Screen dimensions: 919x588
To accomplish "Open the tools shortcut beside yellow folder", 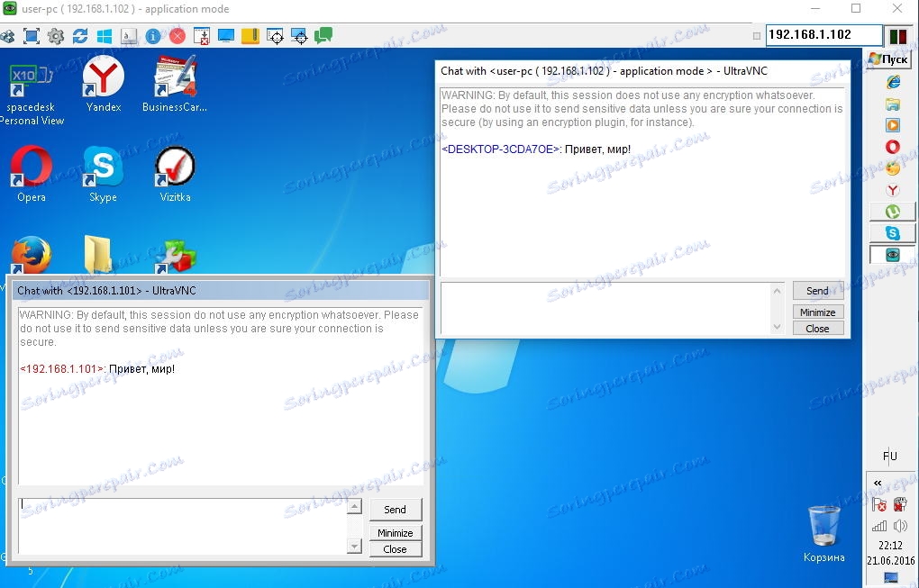I will (x=175, y=256).
